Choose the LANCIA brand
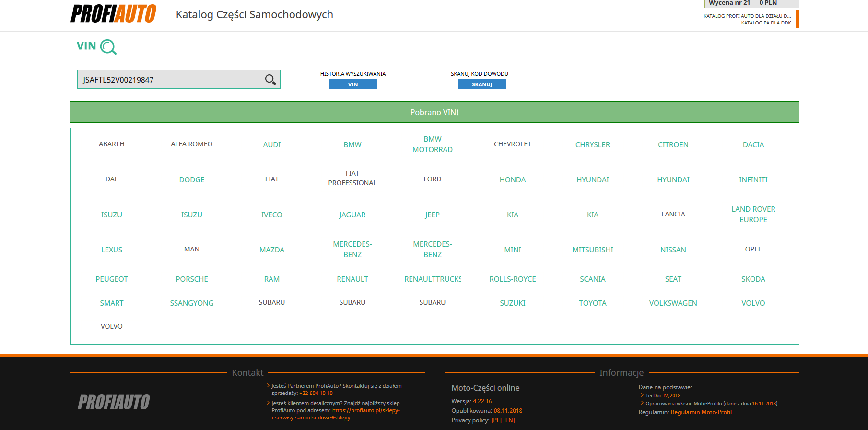This screenshot has width=868, height=430. (x=673, y=214)
